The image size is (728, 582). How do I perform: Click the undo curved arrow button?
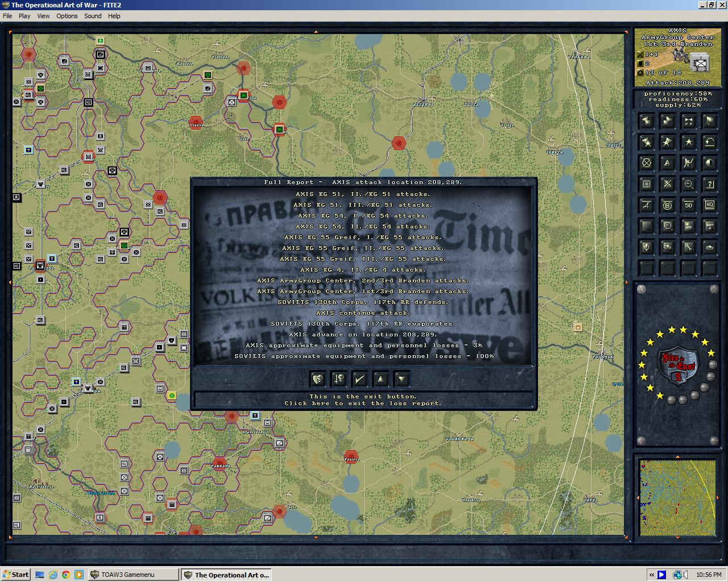pyautogui.click(x=710, y=142)
